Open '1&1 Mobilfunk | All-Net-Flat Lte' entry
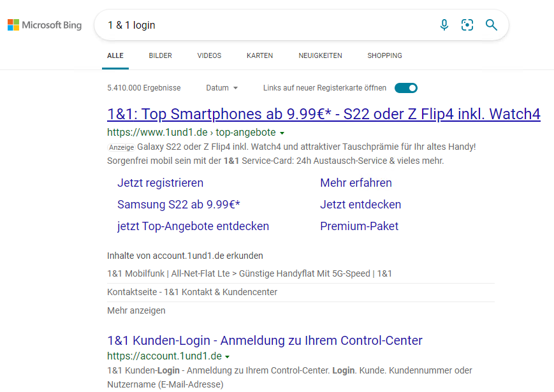The height and width of the screenshot is (392, 554). [249, 273]
